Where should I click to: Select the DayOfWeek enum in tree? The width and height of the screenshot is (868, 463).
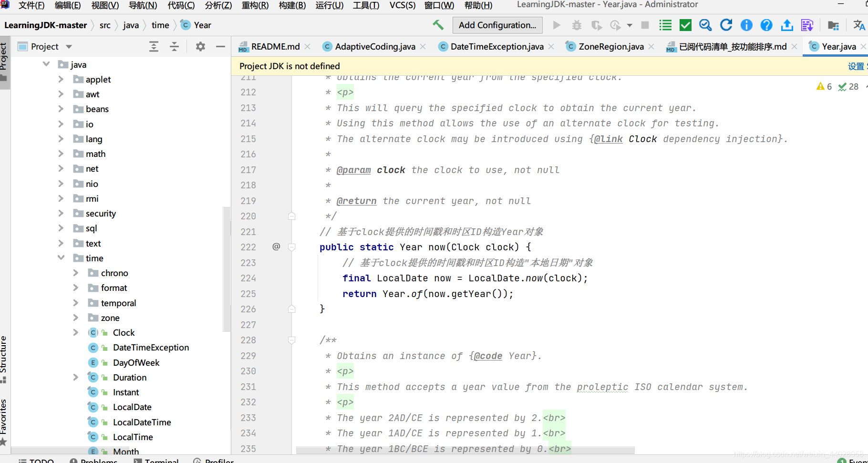(x=136, y=362)
